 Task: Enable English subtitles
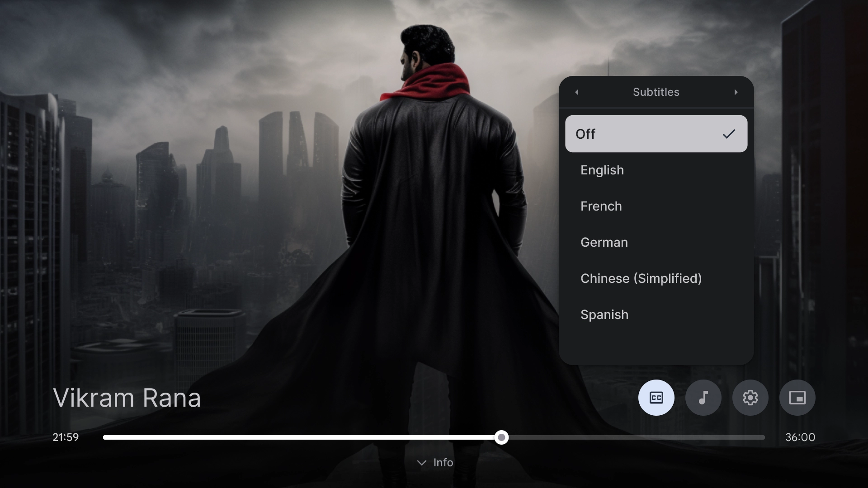click(x=602, y=170)
